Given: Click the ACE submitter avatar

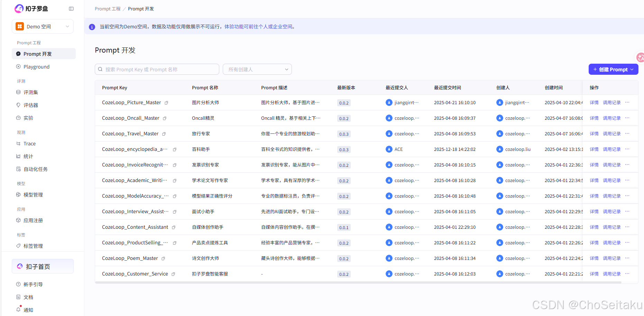Looking at the screenshot, I should (389, 149).
